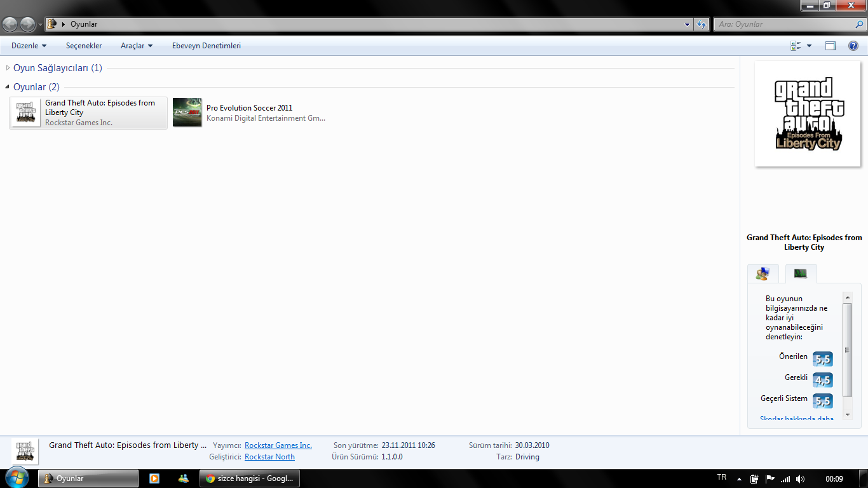This screenshot has height=488, width=868.
Task: Click the Önerilen 5,5 score badge
Action: (x=823, y=359)
